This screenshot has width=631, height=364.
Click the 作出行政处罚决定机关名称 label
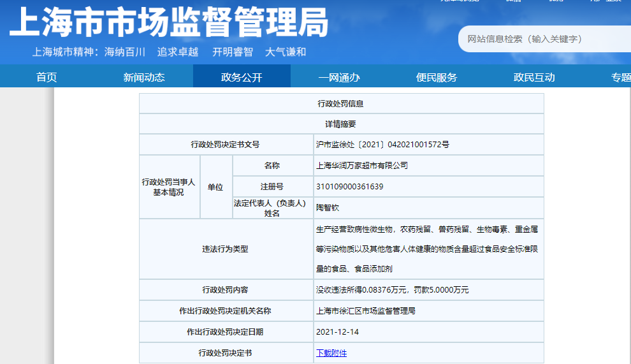pos(225,311)
